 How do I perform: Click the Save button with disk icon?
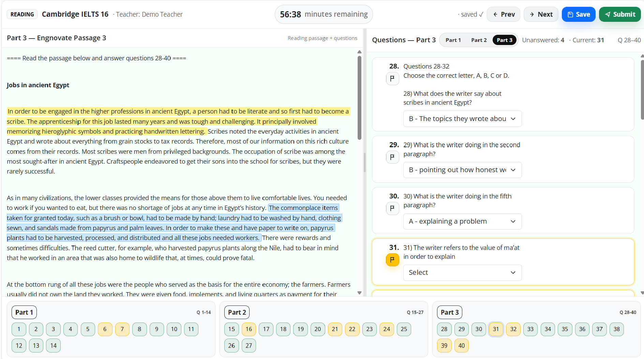pos(578,14)
